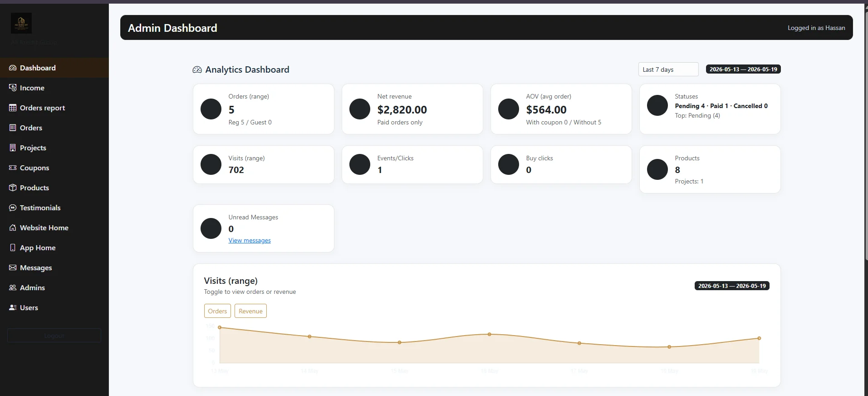Click the company logo in sidebar

point(21,23)
